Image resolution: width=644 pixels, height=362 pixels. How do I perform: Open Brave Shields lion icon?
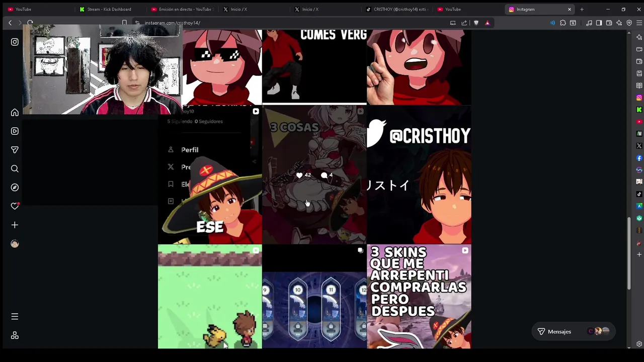[x=476, y=23]
